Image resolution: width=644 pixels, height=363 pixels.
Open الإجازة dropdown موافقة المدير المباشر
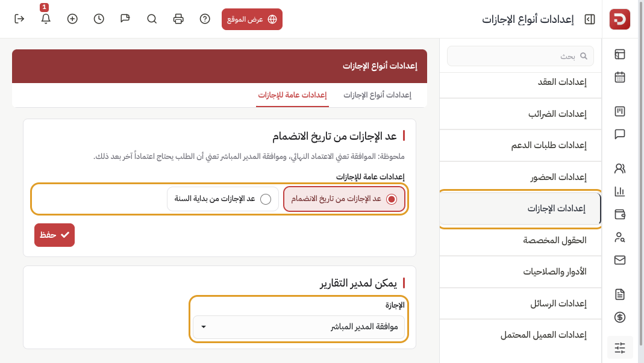[x=299, y=327]
